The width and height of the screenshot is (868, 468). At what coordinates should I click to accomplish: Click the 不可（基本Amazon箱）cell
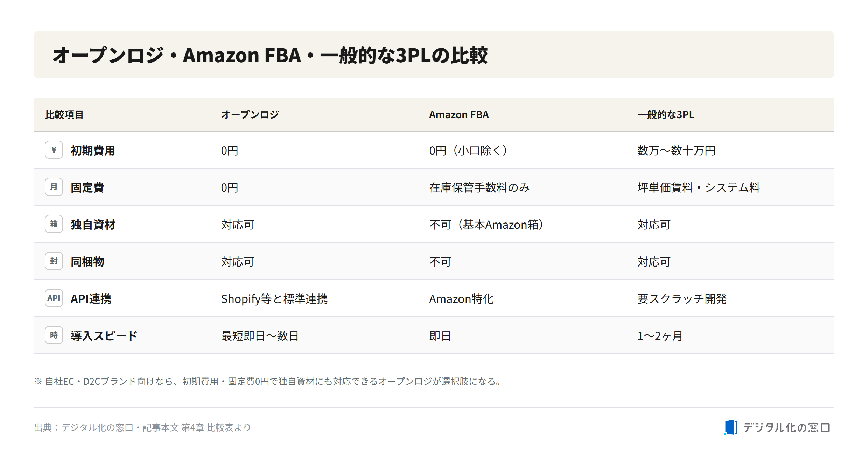tap(486, 225)
